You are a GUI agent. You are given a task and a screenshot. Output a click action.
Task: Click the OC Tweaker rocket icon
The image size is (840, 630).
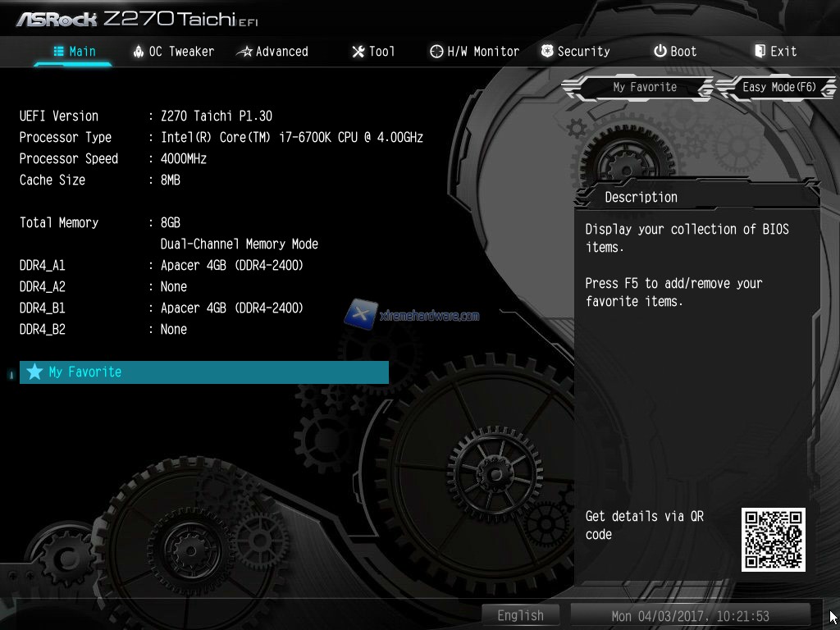pos(139,51)
